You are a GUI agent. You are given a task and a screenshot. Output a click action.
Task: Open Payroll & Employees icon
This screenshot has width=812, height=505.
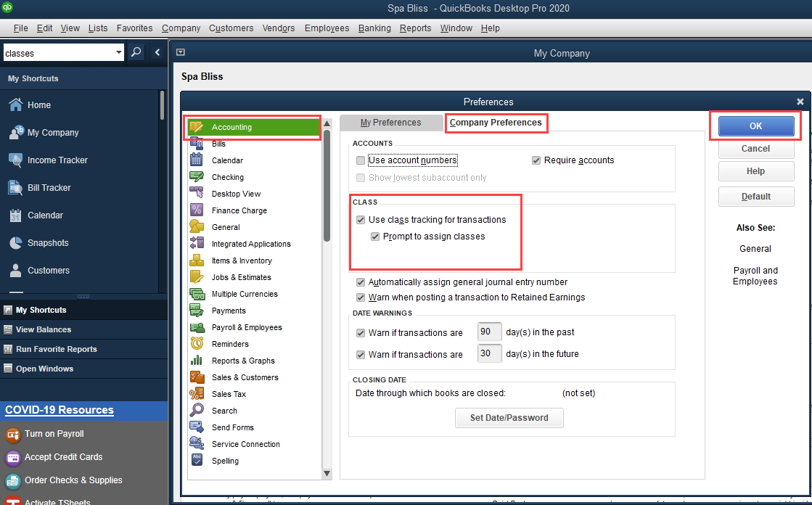tap(196, 327)
